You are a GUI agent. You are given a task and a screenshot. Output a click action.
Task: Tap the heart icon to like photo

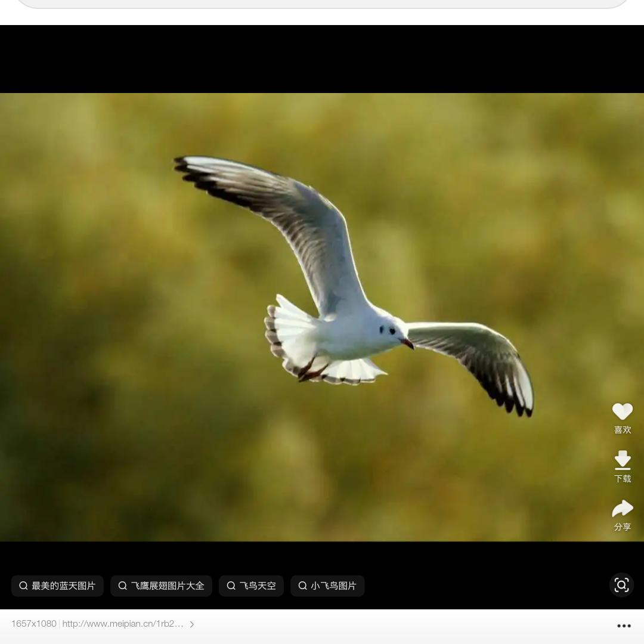pos(622,411)
